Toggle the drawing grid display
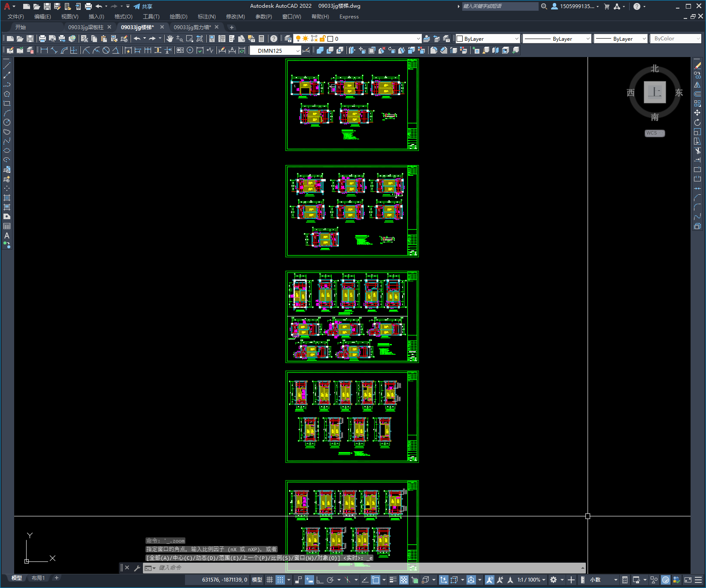The width and height of the screenshot is (706, 588). pos(270,580)
